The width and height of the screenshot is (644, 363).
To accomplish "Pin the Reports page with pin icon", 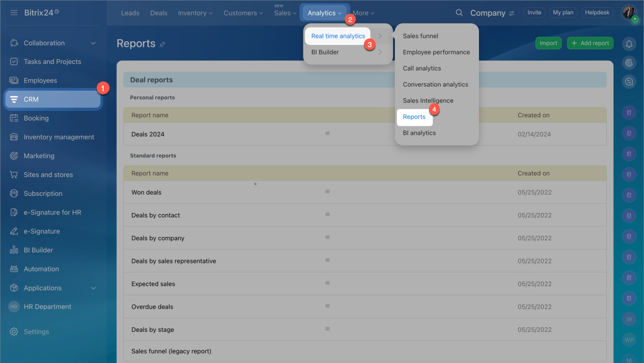I will (x=162, y=44).
